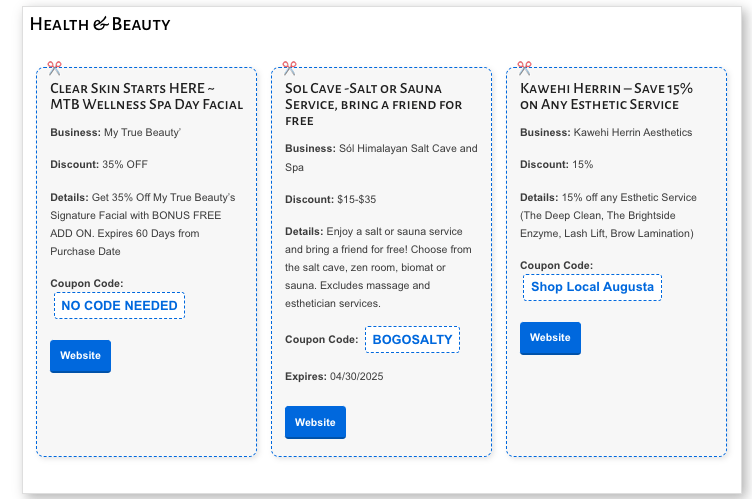Click the 'Get 35% Off My True Beauty's' details

[143, 224]
